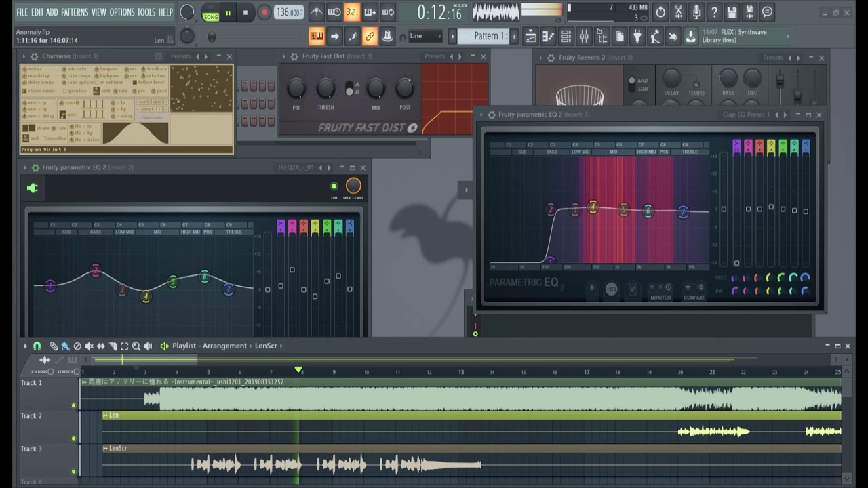This screenshot has height=488, width=868.
Task: Open Clap EQ Preset dropdown in EQ 2
Action: (746, 115)
